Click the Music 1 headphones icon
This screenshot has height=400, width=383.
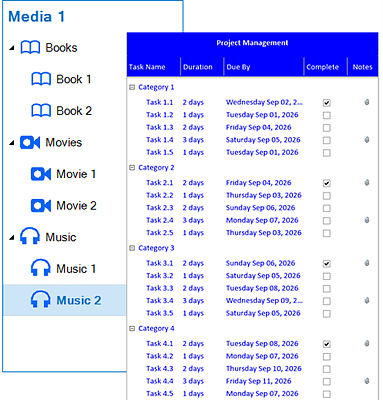(x=41, y=268)
